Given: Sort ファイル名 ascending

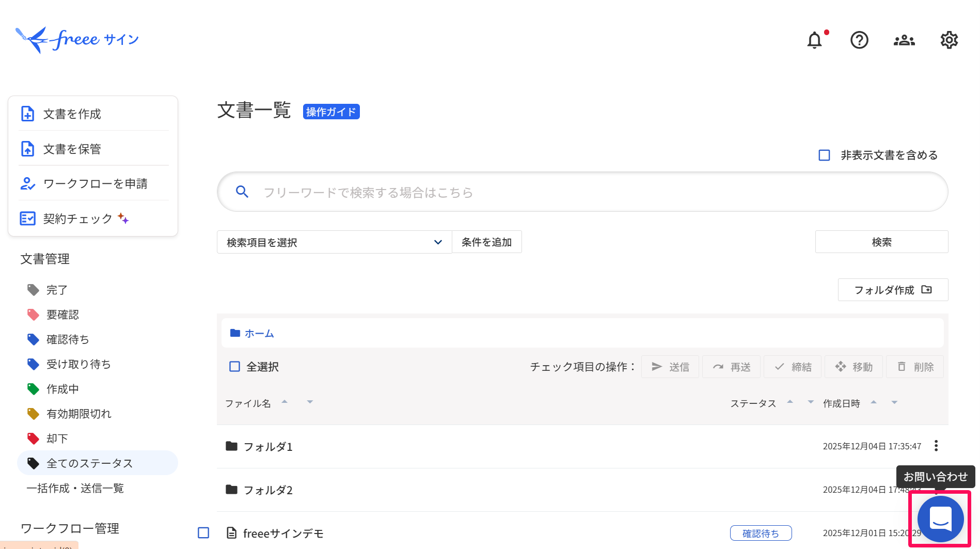Looking at the screenshot, I should 284,401.
